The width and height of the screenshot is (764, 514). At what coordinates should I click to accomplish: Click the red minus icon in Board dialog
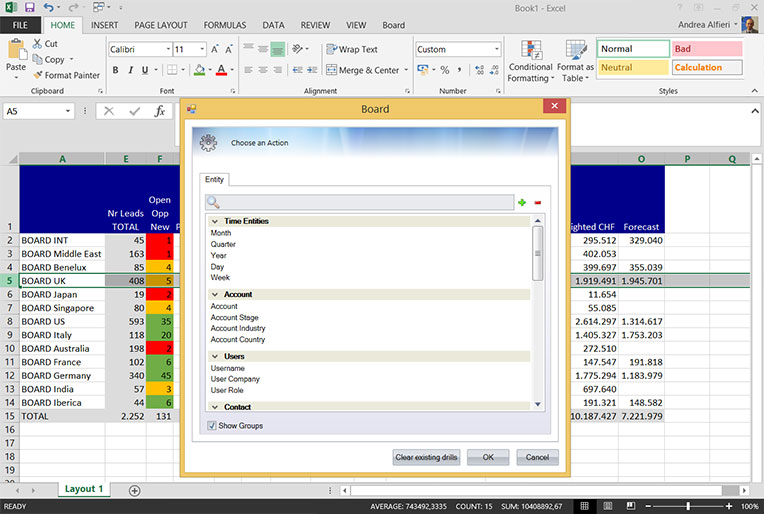tap(537, 203)
